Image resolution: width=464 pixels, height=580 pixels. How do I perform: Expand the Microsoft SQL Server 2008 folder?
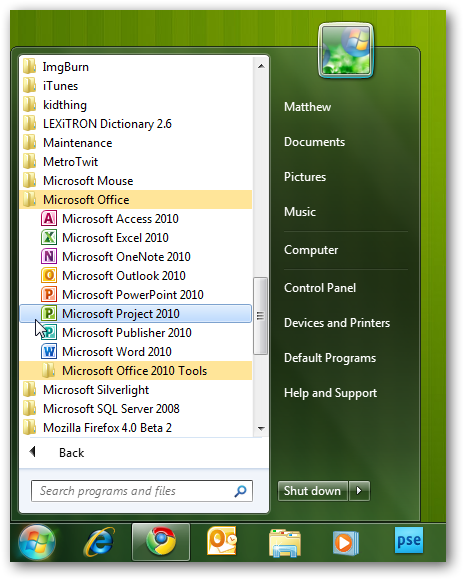(x=135, y=409)
